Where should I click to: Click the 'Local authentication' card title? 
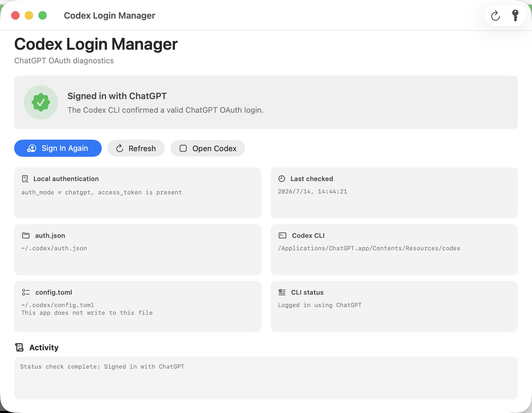coord(66,179)
